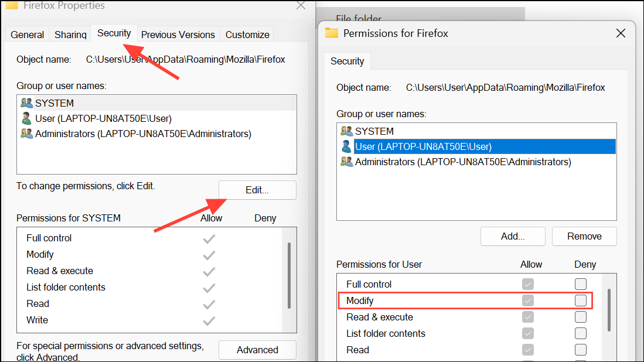Toggle Allow checkbox for Read permission

click(528, 350)
